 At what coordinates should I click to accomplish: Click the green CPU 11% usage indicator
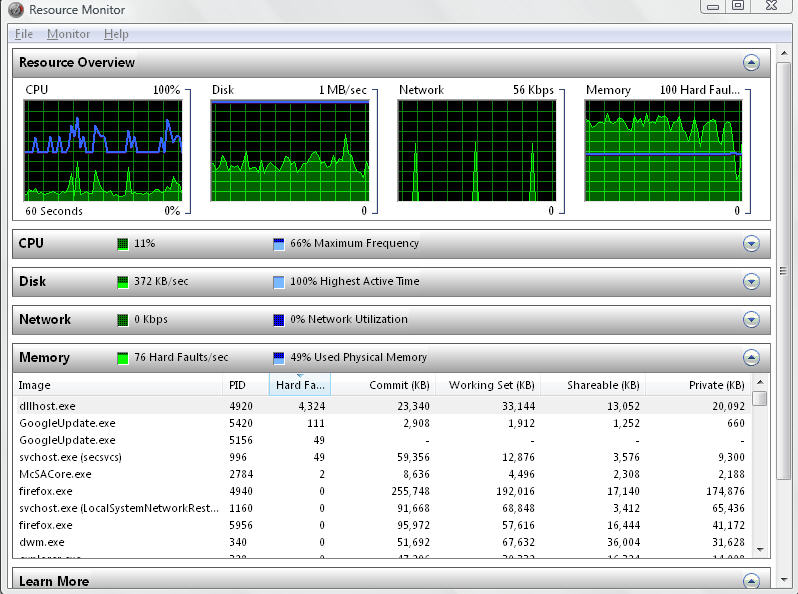[x=123, y=244]
